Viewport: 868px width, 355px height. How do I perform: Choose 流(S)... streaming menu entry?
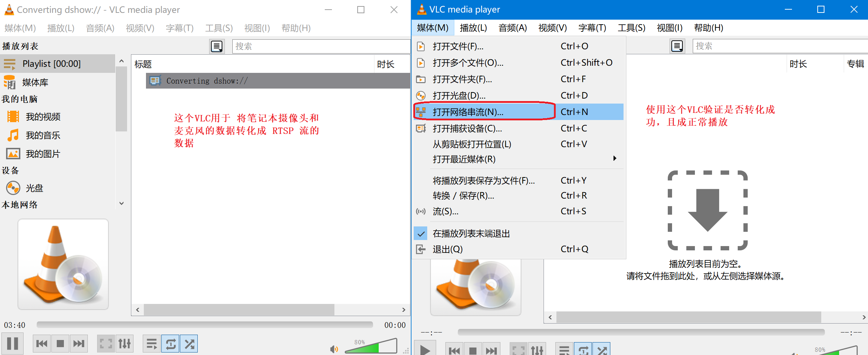(519, 211)
